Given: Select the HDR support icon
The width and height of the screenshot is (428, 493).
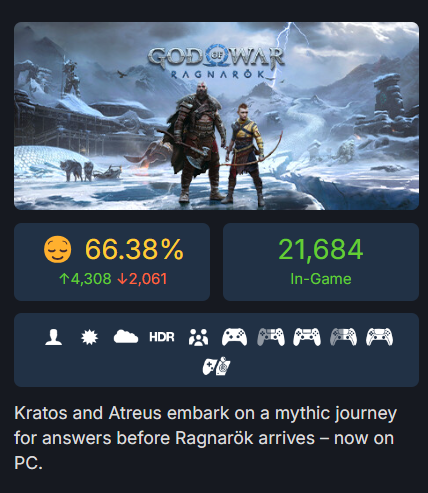Looking at the screenshot, I should [162, 337].
